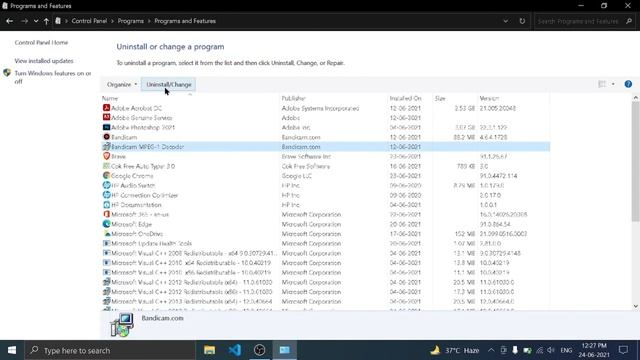Screen dimensions: 640x360
Task: Click the Microsoft Edge icon in list
Action: pyautogui.click(x=106, y=224)
